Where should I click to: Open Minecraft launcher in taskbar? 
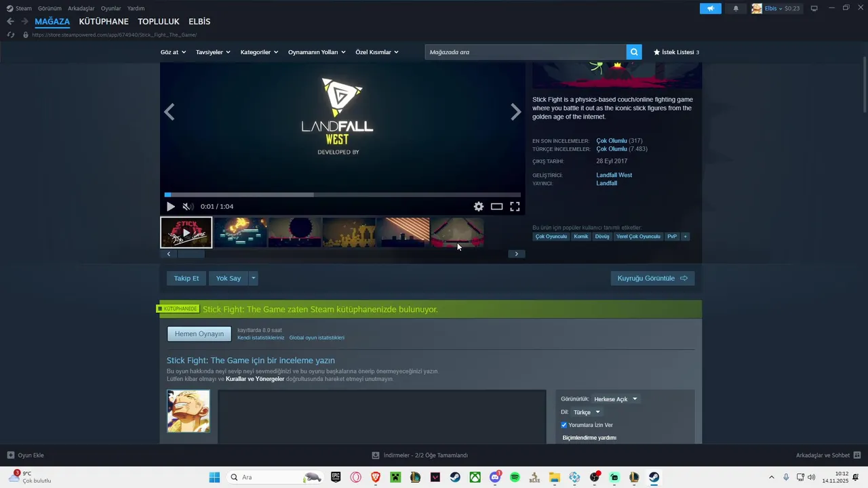click(x=395, y=477)
